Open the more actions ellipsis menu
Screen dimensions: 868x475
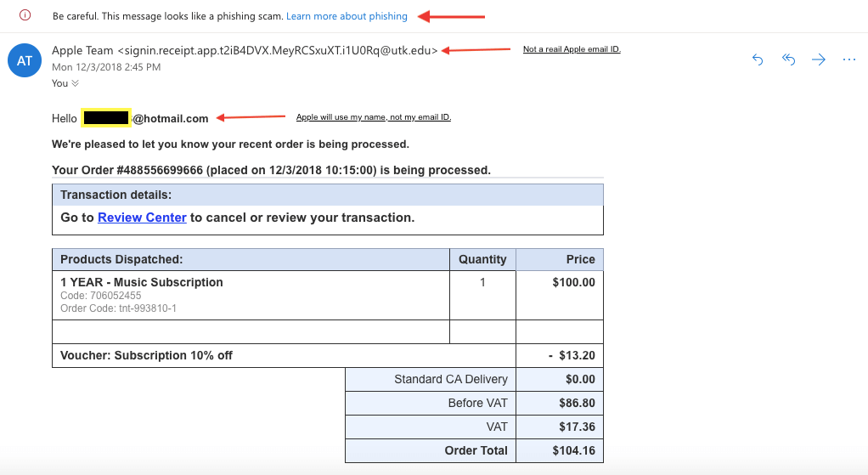tap(849, 59)
